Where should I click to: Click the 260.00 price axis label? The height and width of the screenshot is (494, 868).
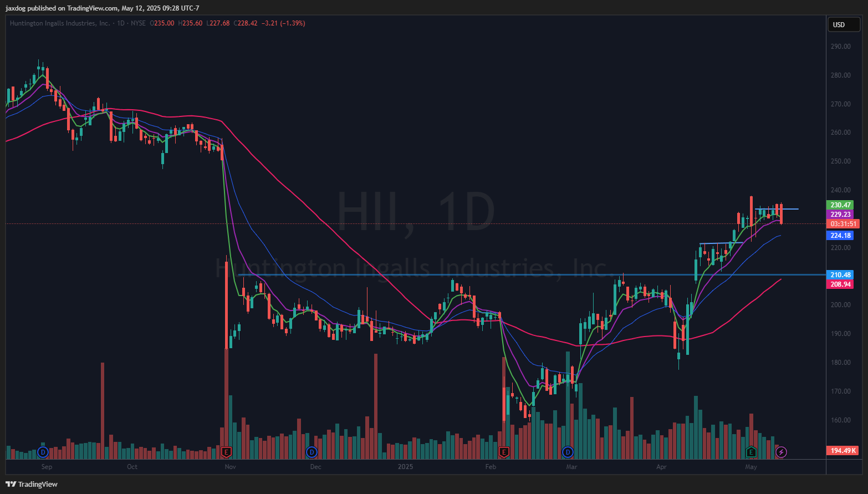click(x=840, y=133)
